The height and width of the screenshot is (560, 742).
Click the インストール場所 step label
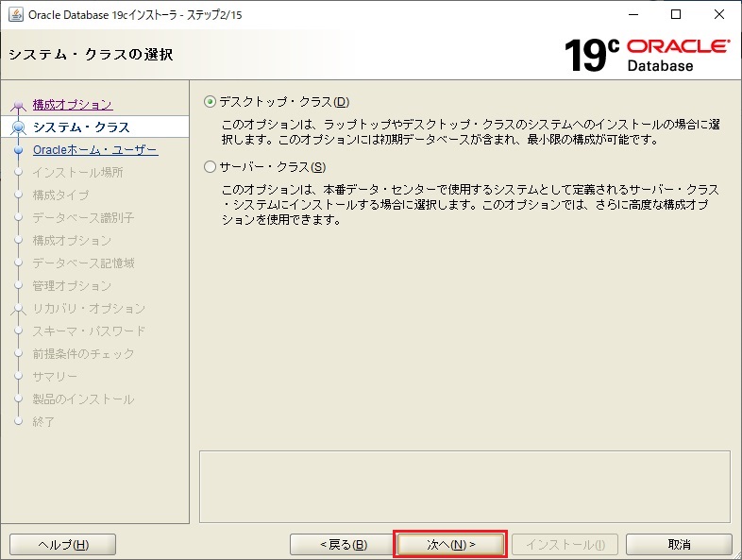(77, 172)
